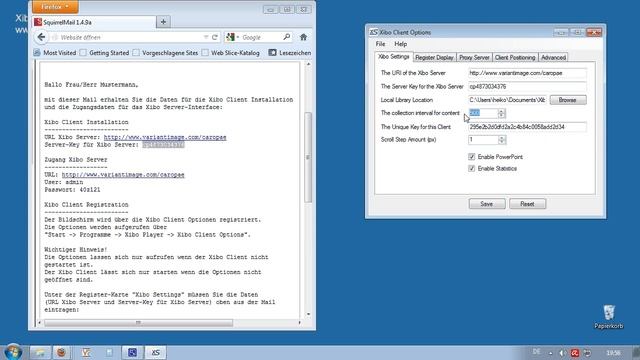Click the search magnifier icon
The height and width of the screenshot is (360, 640).
coord(287,37)
